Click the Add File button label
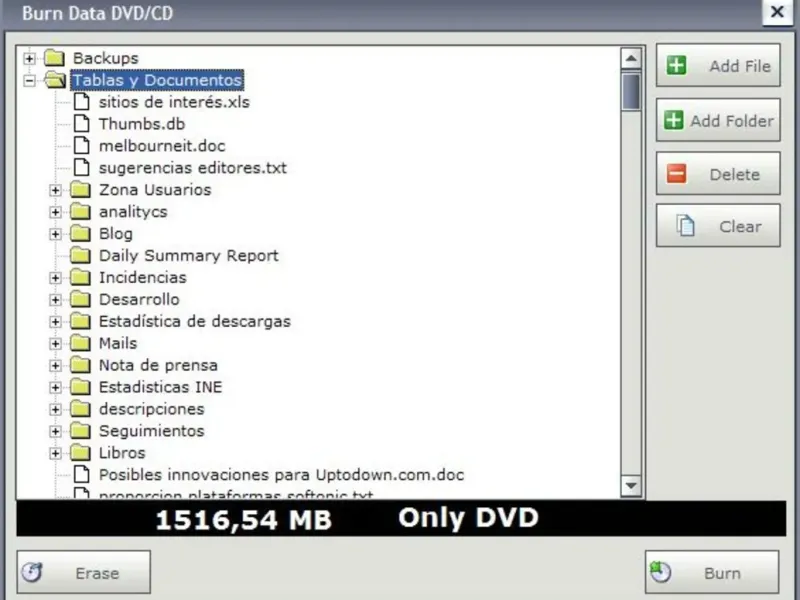This screenshot has height=600, width=800. [x=740, y=66]
